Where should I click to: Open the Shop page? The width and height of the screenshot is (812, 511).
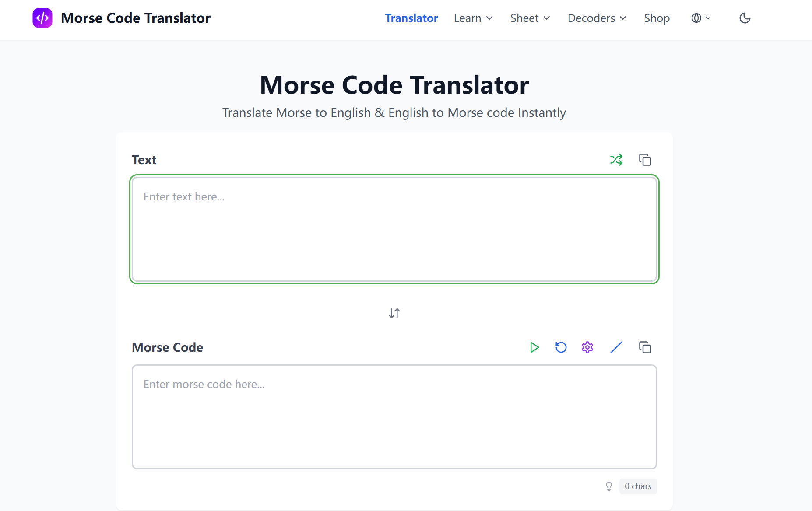[x=657, y=18]
